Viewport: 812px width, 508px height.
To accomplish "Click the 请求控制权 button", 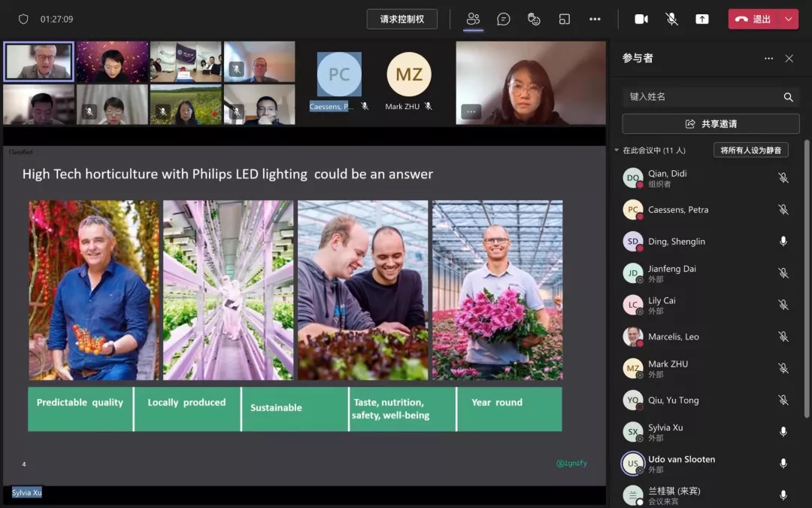I will point(401,19).
